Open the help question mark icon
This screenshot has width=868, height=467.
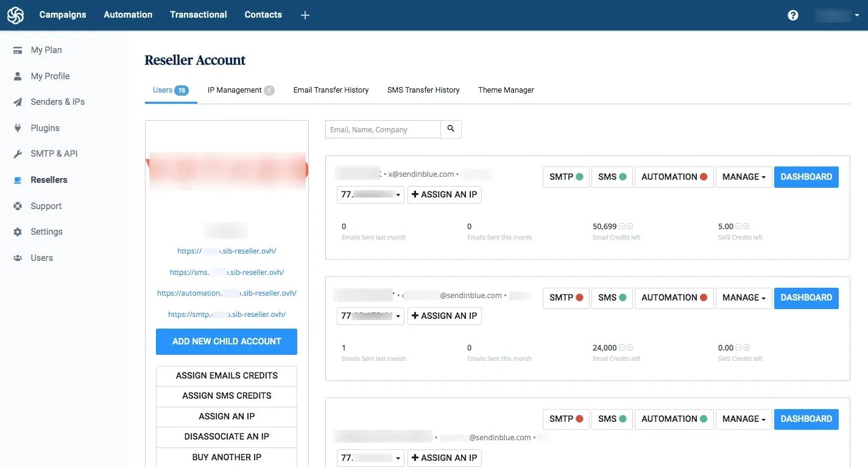tap(792, 15)
